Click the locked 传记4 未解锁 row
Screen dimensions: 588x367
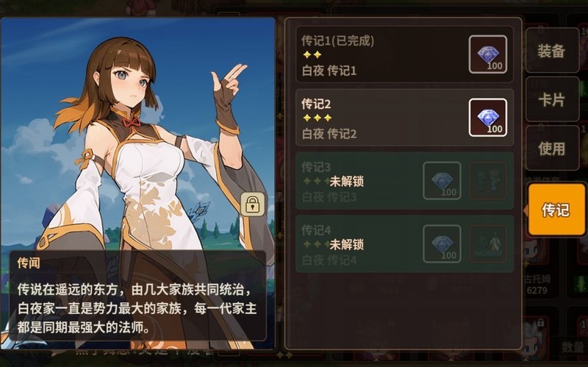click(x=404, y=244)
